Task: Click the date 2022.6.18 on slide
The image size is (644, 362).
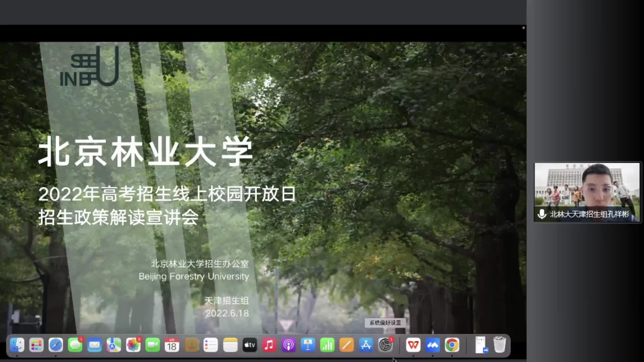Action: (227, 313)
